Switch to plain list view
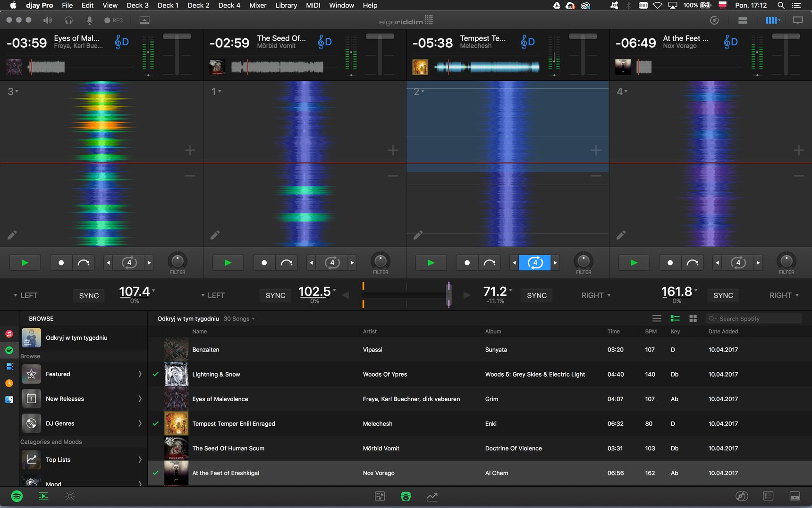 tap(657, 319)
